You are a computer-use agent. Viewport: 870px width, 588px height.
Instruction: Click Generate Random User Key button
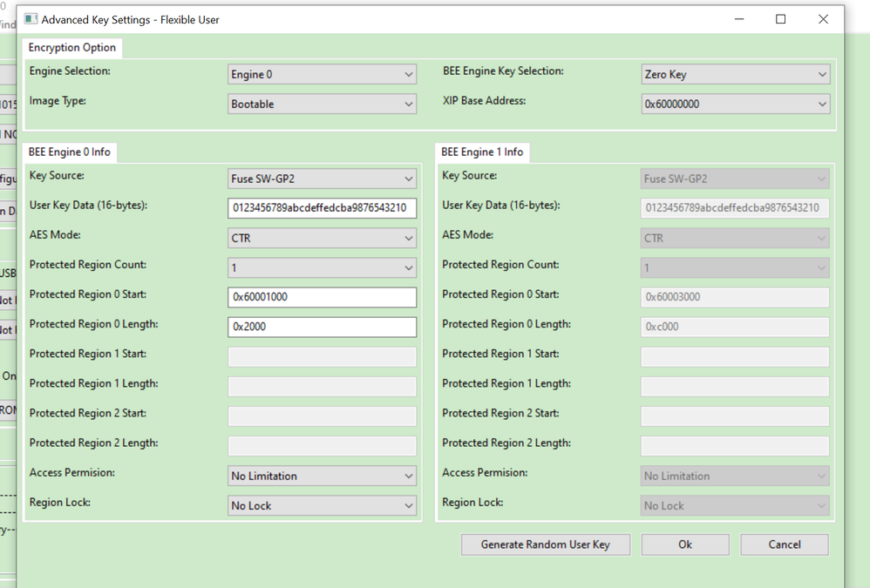pos(546,544)
